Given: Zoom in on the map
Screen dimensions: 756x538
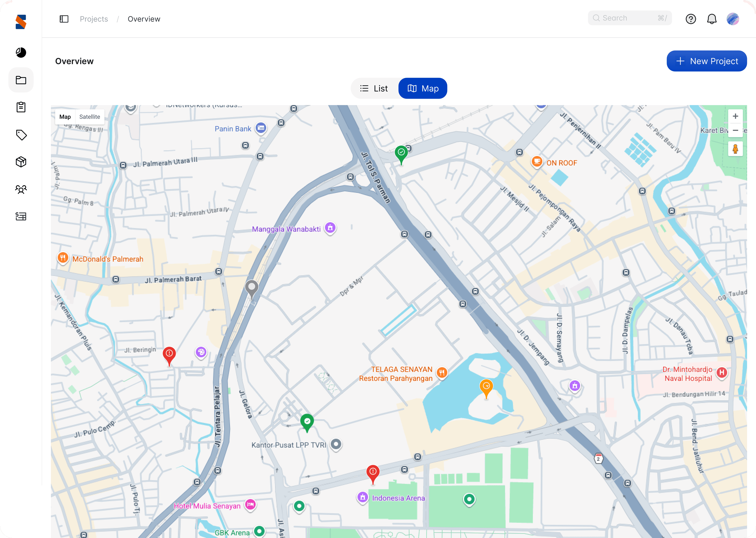Looking at the screenshot, I should (735, 116).
